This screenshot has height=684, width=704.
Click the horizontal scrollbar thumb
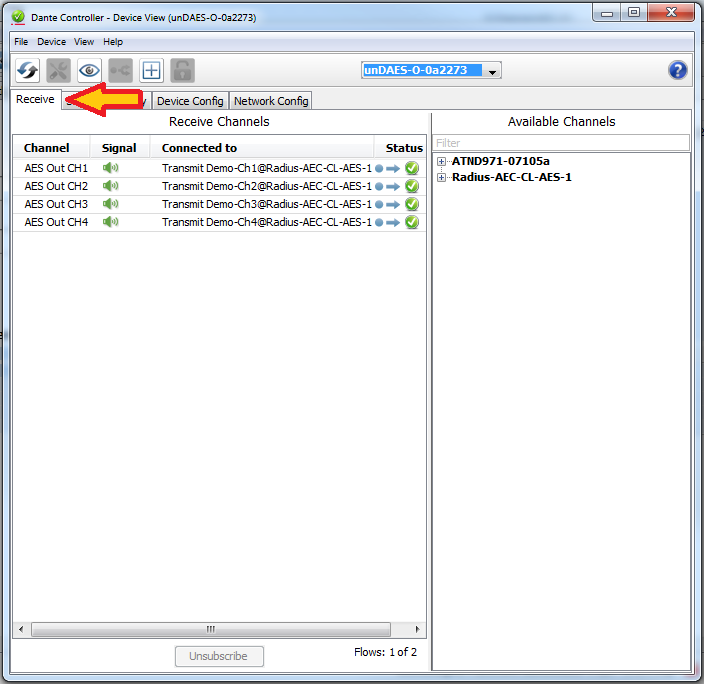[211, 629]
